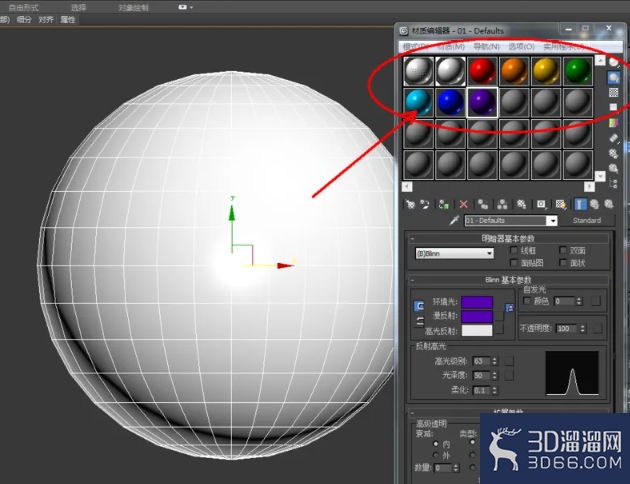Enable 面贴图 face map checkbox

pos(513,263)
